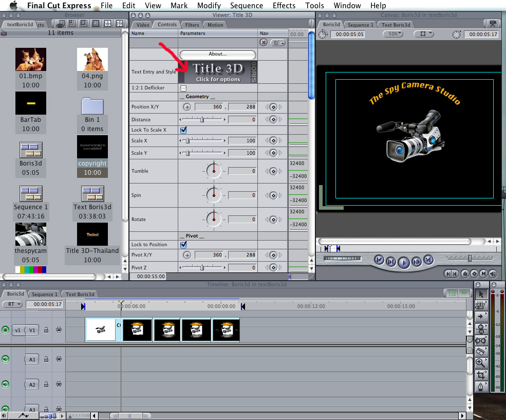Select the Razor Blade tool
Viewport: 506px width, 420px height.
[x=481, y=352]
